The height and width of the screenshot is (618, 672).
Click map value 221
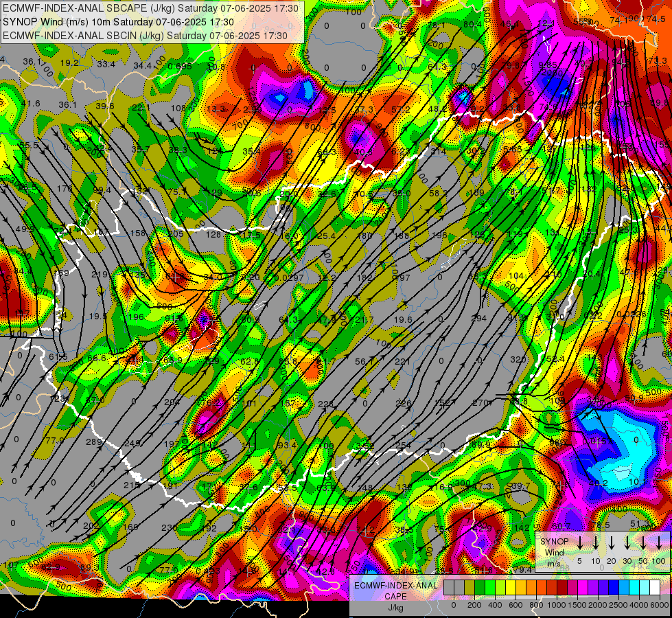click(x=402, y=362)
